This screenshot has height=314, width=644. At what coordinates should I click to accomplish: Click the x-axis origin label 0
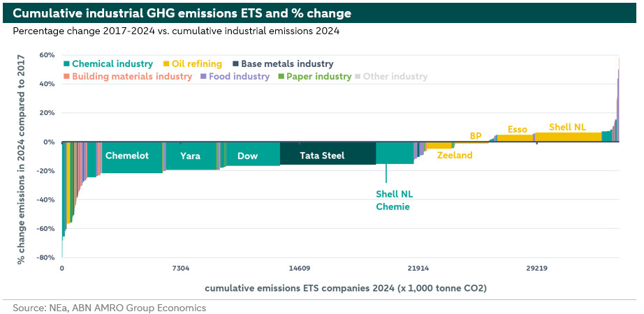pos(62,269)
